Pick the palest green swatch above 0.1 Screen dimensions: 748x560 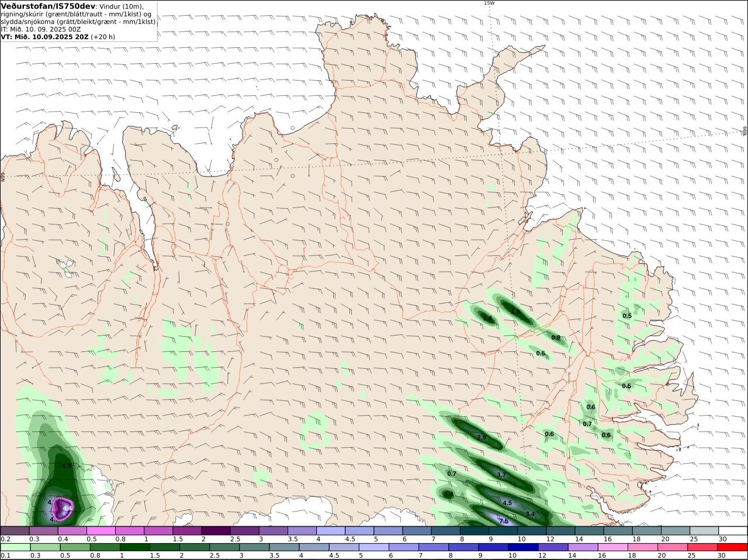point(15,548)
